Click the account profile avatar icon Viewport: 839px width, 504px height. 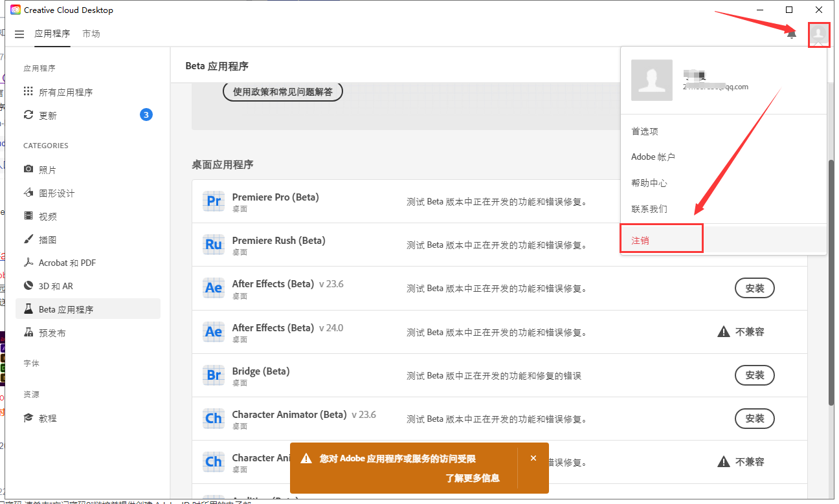click(x=819, y=34)
